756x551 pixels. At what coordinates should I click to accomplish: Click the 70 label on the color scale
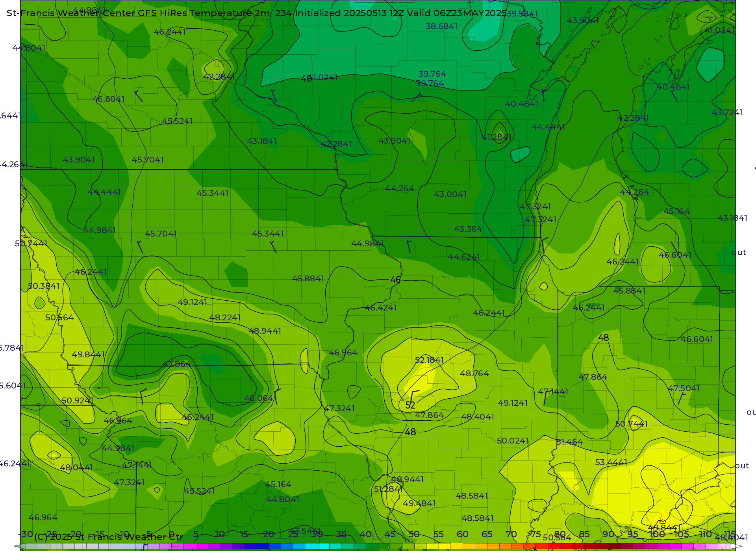tap(511, 534)
